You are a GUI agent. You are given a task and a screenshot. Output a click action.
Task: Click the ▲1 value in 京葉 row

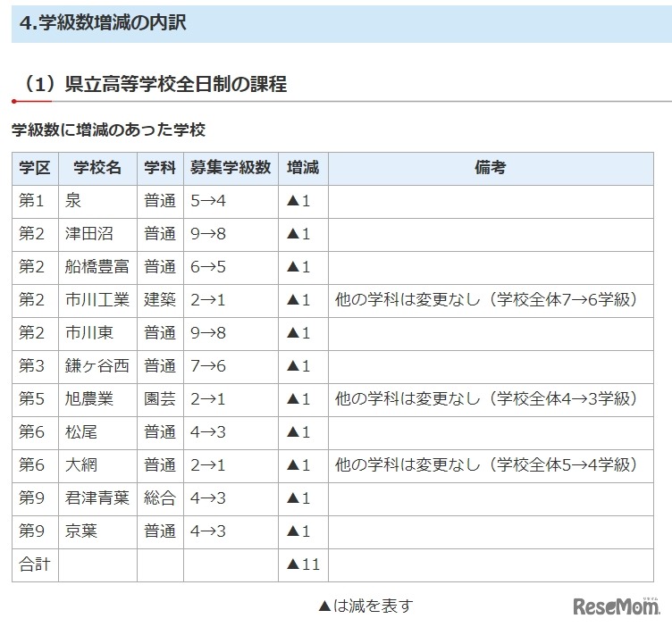click(x=298, y=531)
